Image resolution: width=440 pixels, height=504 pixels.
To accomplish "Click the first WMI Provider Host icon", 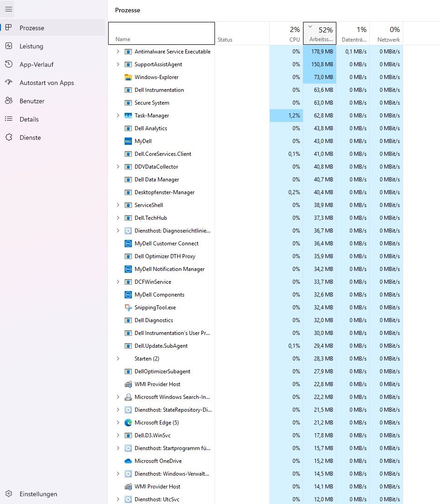I will pyautogui.click(x=128, y=384).
